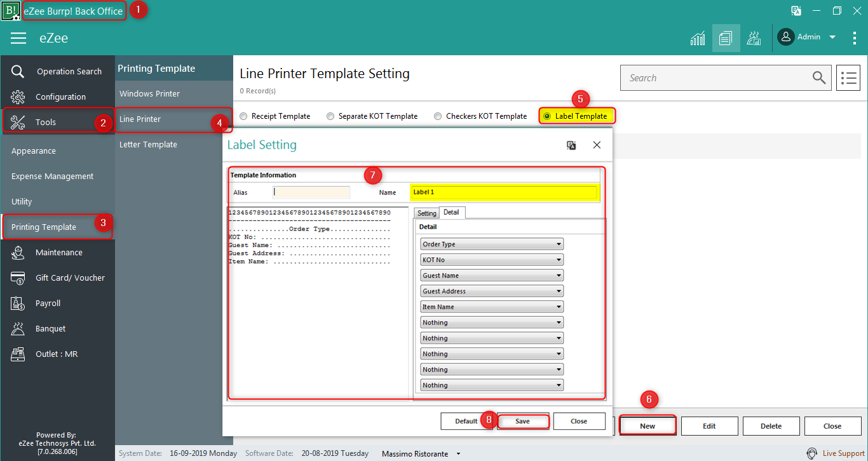Open the Guest Address detail dropdown
Screen dimensions: 868x461
pyautogui.click(x=492, y=291)
